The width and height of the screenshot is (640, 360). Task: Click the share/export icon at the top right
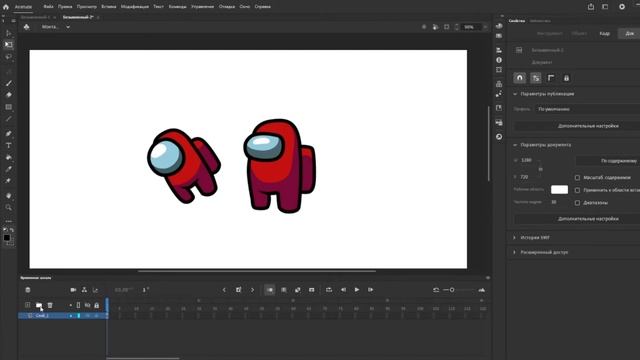point(591,7)
